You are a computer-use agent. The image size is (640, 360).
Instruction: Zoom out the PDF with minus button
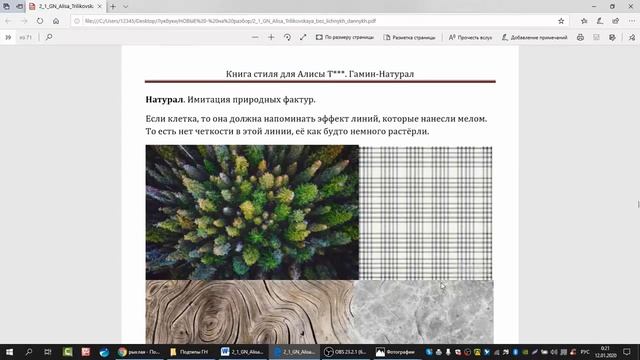pyautogui.click(x=255, y=37)
